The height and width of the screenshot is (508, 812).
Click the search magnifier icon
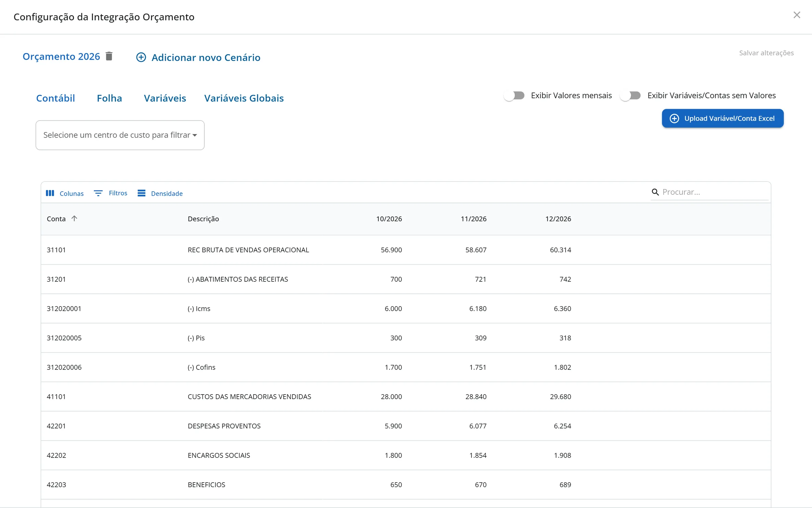pos(655,192)
